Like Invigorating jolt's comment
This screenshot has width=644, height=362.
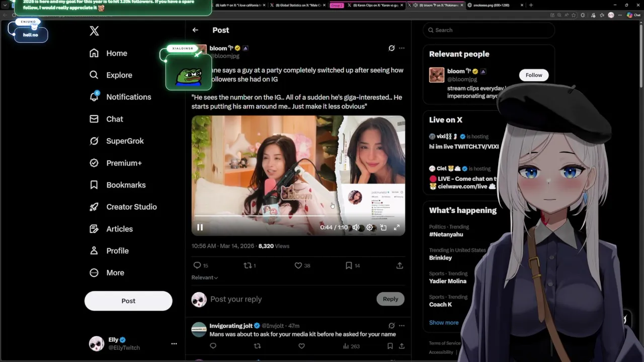pyautogui.click(x=301, y=346)
